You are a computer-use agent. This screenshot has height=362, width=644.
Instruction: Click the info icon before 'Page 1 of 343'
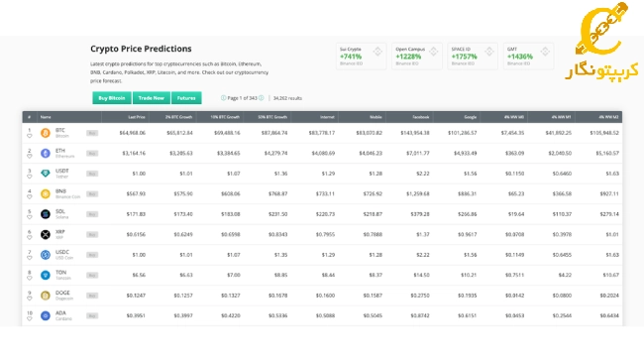pyautogui.click(x=224, y=98)
